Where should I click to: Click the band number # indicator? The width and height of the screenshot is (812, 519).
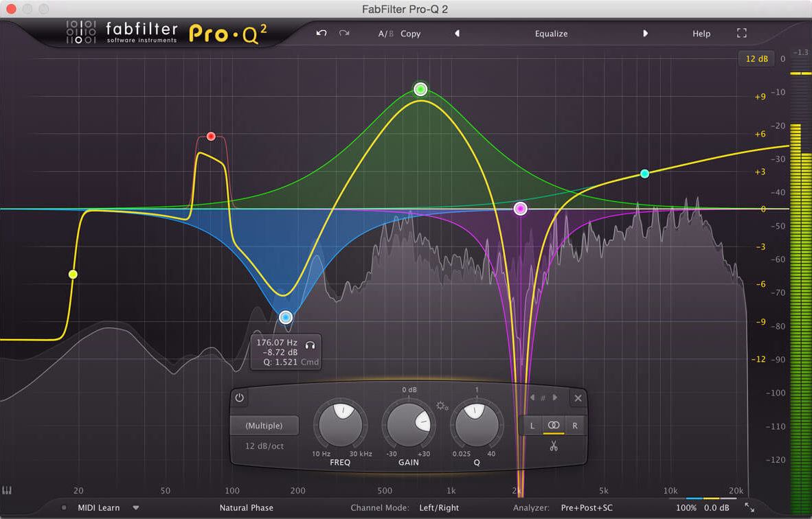pos(543,398)
